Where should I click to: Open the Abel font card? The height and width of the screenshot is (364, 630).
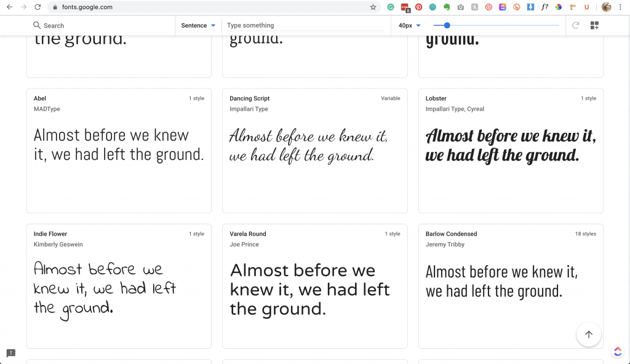coord(119,151)
